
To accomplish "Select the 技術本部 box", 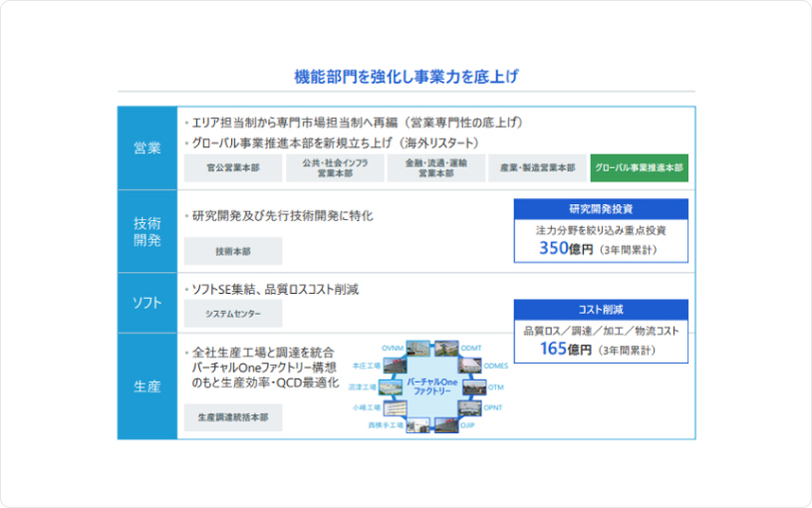I will 233,251.
